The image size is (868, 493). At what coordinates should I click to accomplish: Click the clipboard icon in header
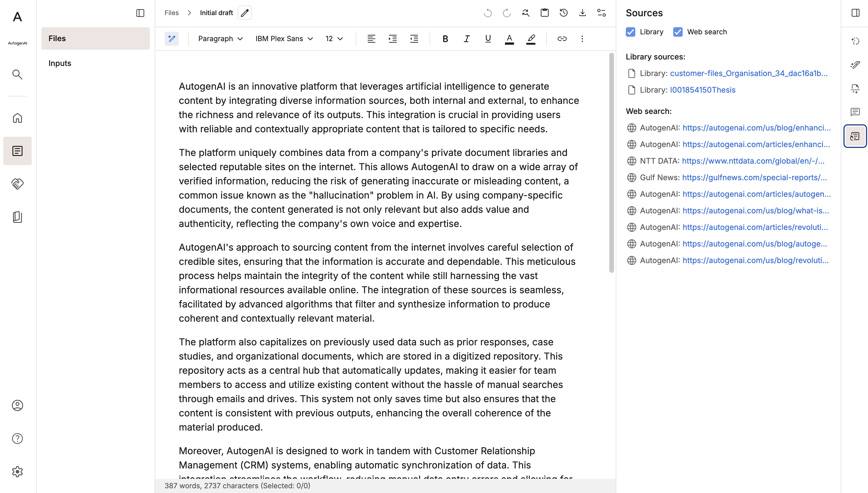pyautogui.click(x=545, y=13)
